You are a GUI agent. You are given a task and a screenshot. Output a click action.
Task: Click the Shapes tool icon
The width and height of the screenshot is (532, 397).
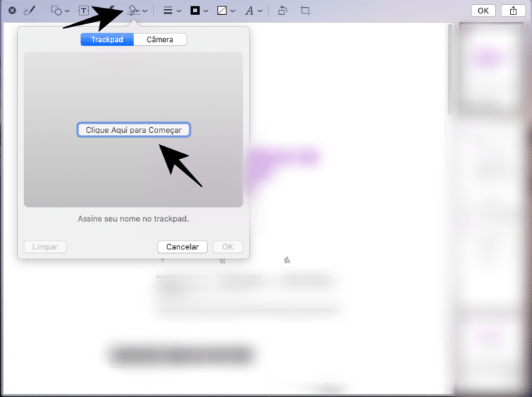click(x=56, y=11)
